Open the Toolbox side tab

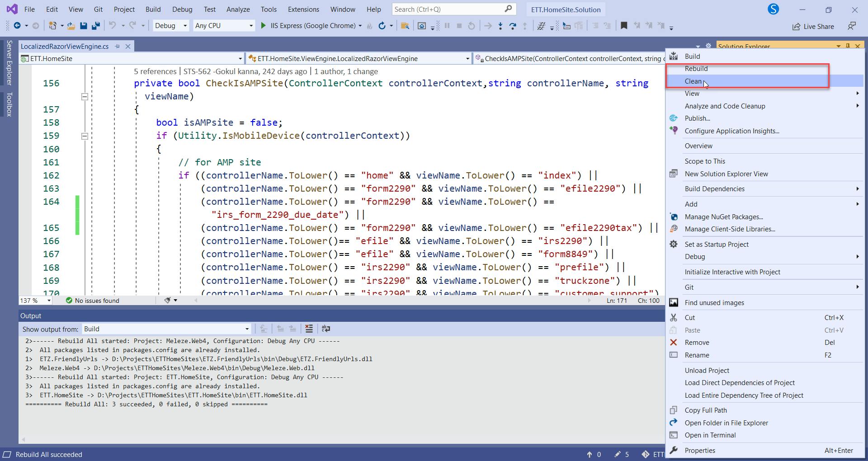click(9, 104)
